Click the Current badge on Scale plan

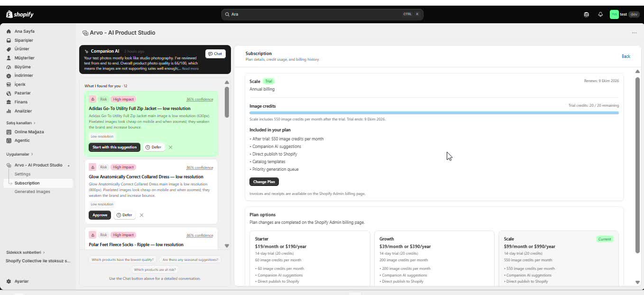(605, 239)
